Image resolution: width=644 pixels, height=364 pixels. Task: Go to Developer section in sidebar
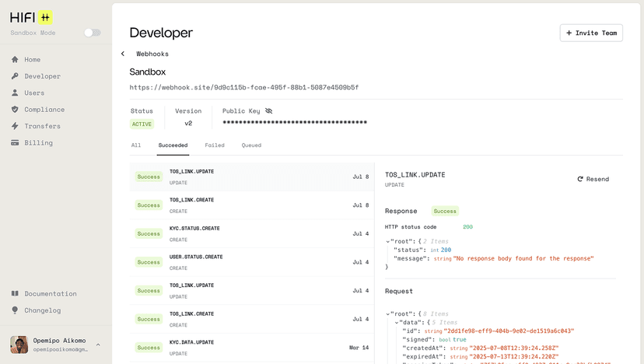tap(42, 76)
